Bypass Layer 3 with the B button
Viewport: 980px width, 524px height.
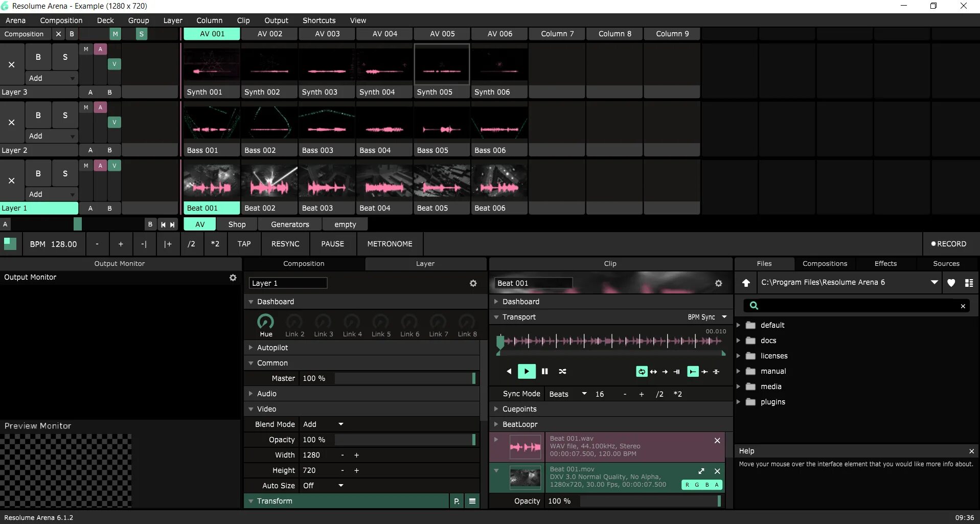click(x=38, y=57)
